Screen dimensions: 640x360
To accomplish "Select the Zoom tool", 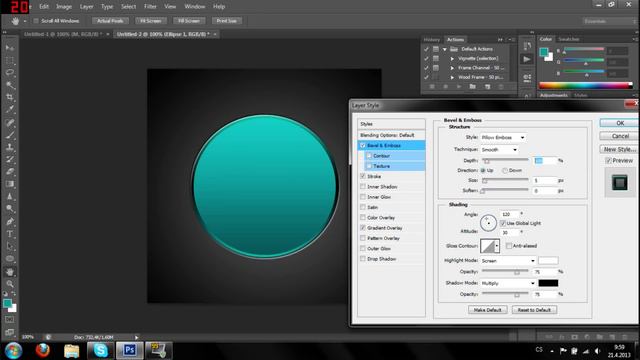I will pyautogui.click(x=9, y=284).
